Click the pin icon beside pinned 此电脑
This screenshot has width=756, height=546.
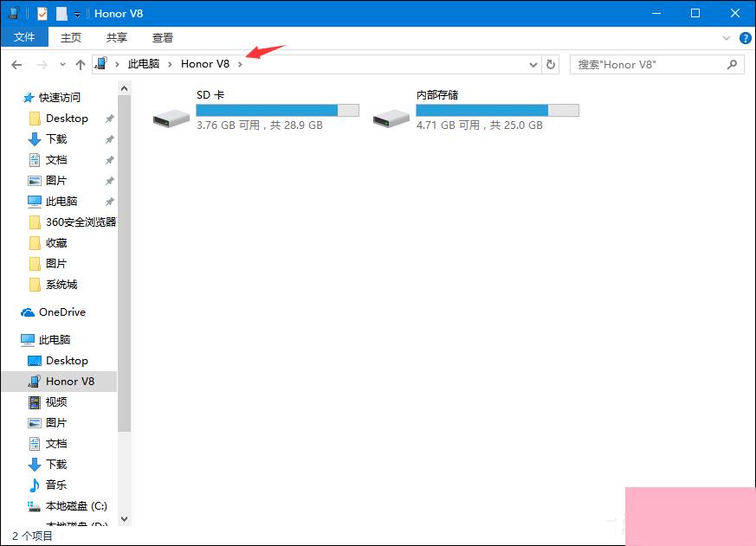pyautogui.click(x=109, y=202)
